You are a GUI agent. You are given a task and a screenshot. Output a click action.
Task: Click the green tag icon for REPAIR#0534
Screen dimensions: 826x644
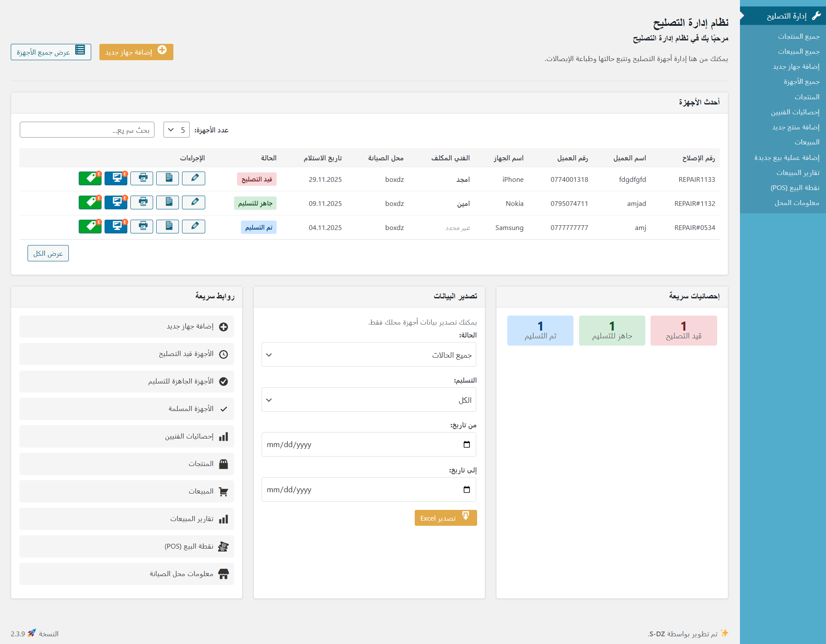[90, 226]
